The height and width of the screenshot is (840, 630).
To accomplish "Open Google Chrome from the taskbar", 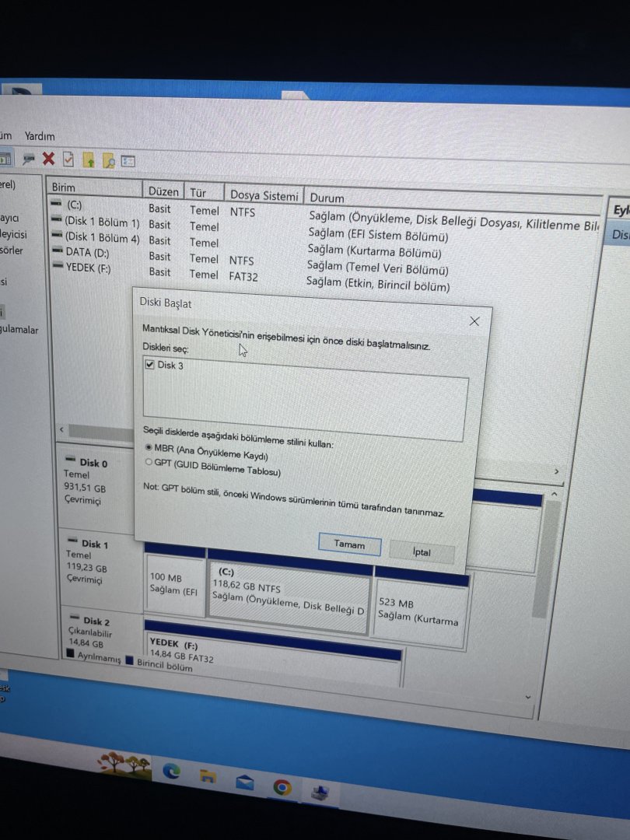I will click(x=282, y=787).
